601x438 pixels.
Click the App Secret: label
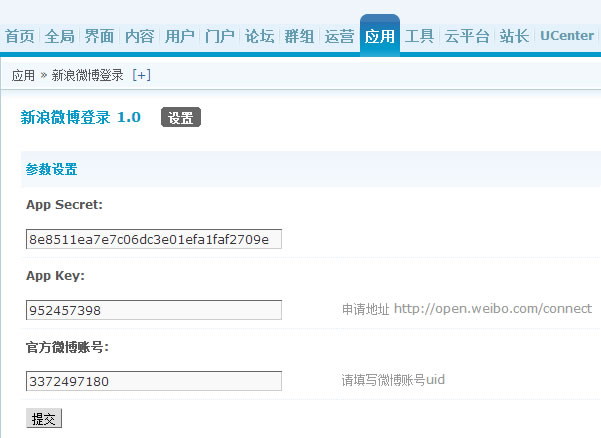click(x=64, y=205)
